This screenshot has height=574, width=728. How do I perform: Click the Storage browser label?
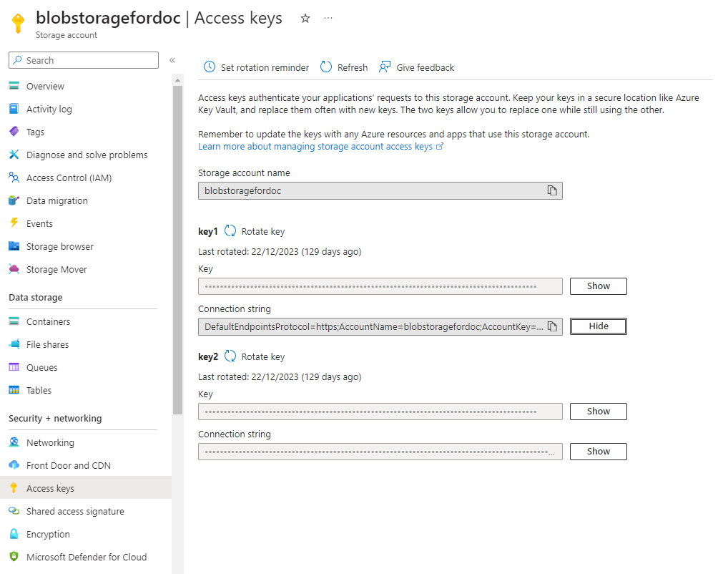coord(60,247)
